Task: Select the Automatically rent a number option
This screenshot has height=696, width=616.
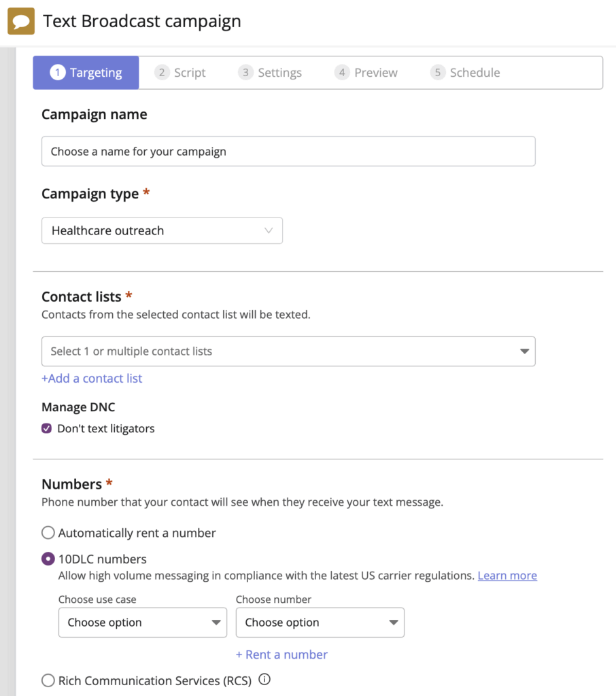Action: tap(48, 533)
